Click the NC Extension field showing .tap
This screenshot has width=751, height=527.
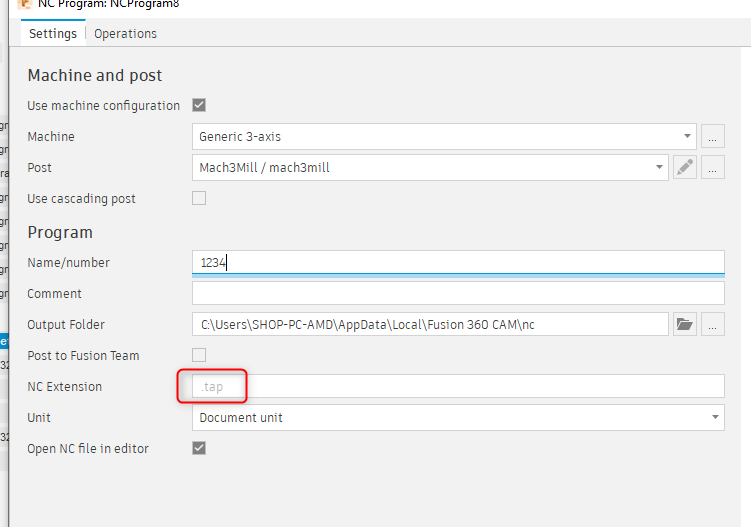pos(458,386)
